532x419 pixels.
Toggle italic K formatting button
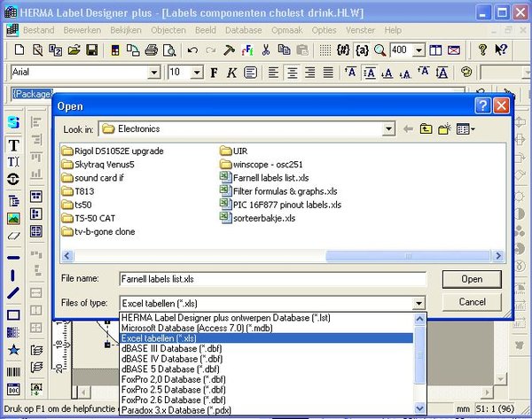(232, 72)
